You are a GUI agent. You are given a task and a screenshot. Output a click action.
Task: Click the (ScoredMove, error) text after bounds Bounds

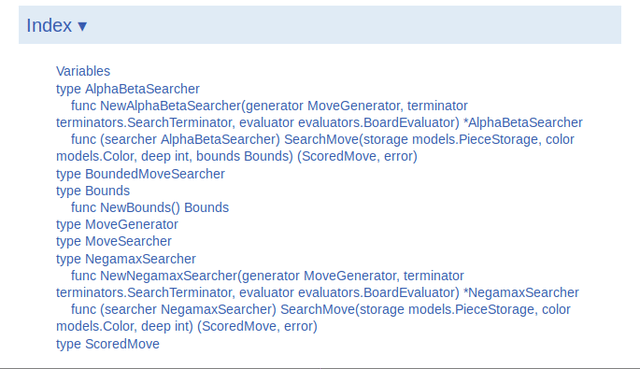357,156
